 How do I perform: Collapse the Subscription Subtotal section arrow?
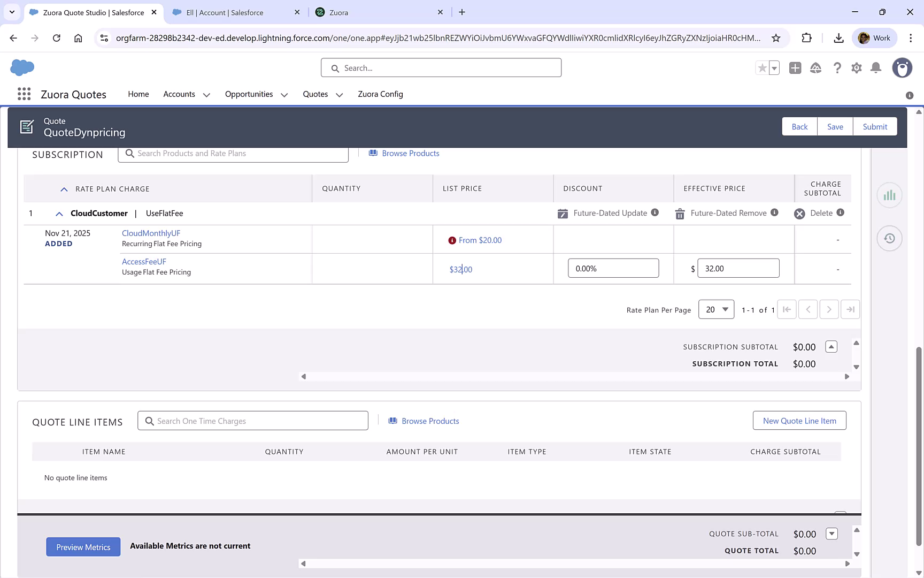[831, 346]
